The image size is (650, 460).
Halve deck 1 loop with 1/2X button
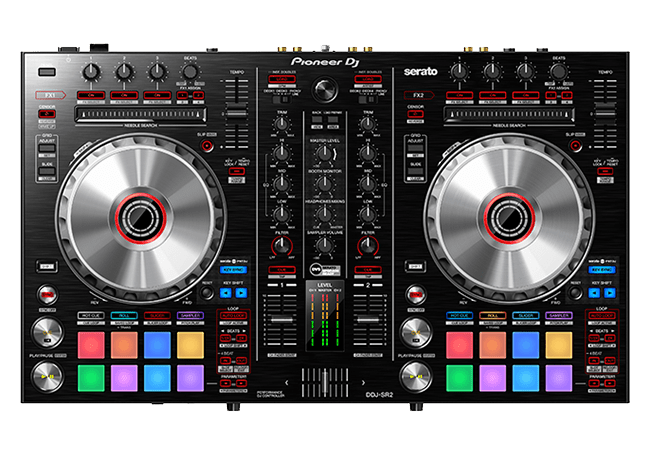pyautogui.click(x=225, y=339)
